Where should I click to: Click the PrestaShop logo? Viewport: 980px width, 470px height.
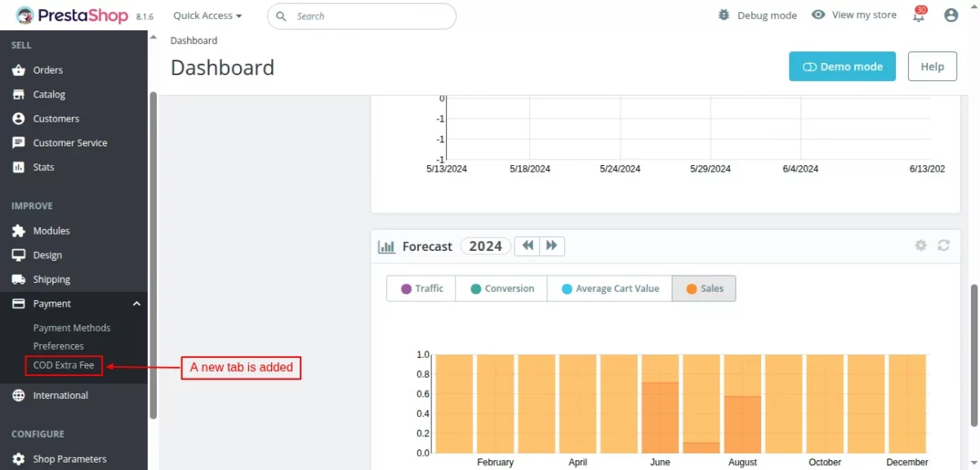71,16
